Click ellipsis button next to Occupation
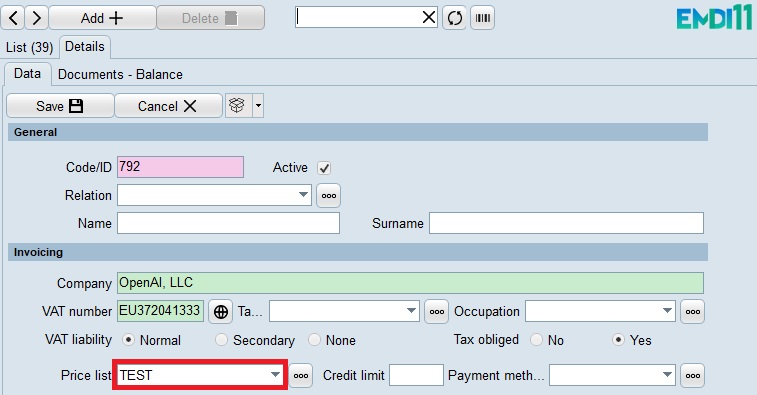 click(x=693, y=311)
